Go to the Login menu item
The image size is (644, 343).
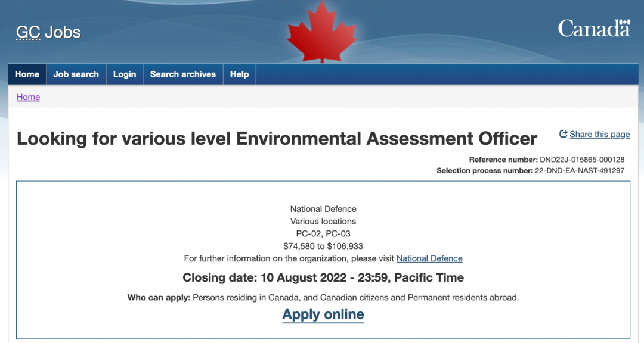(x=125, y=74)
